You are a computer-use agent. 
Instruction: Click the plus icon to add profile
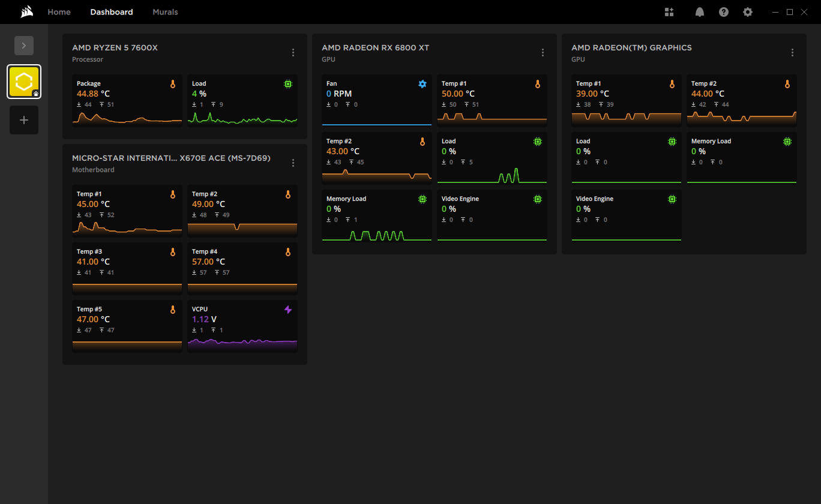tap(24, 120)
